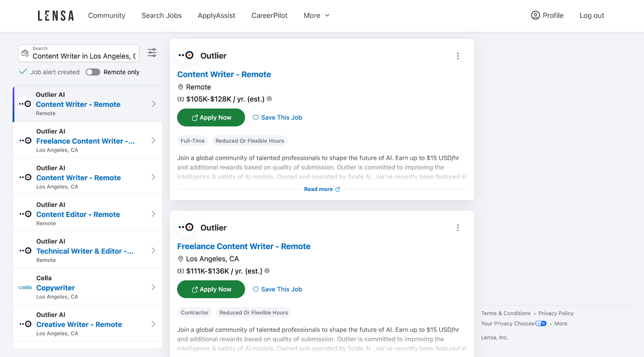Go to the CareerPilot page
The image size is (644, 357).
269,16
